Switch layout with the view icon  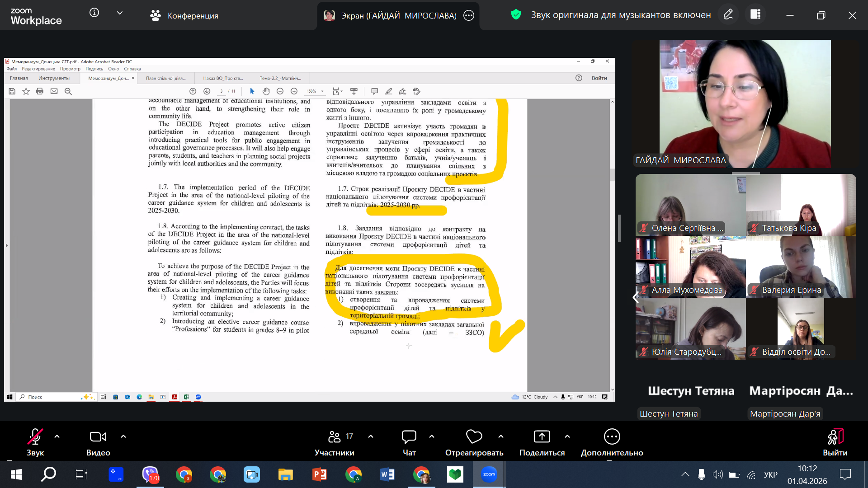pos(755,15)
